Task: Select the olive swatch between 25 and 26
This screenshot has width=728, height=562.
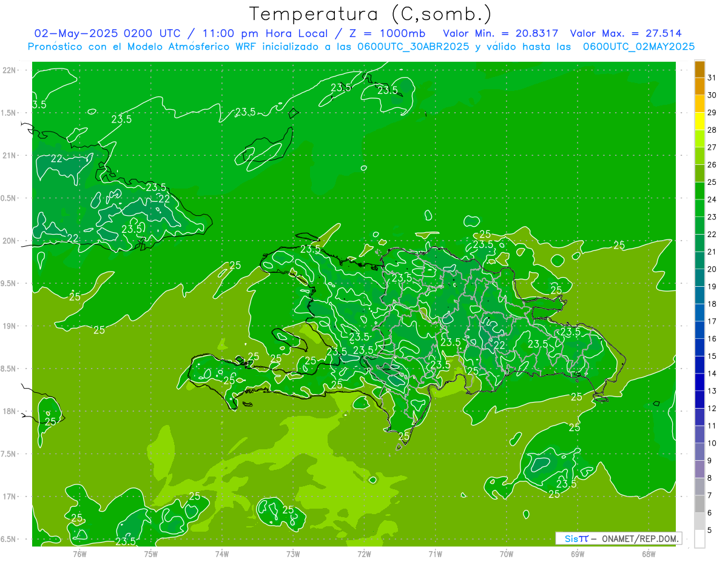Action: click(699, 173)
